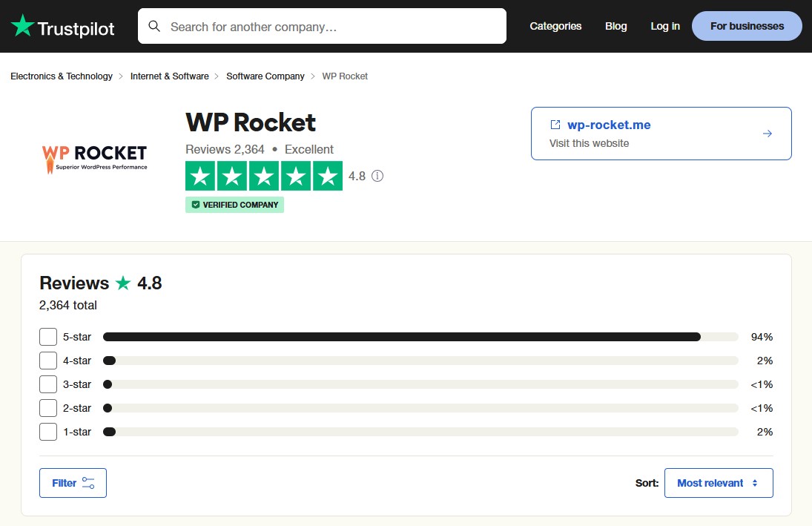Click the green star beside Reviews 4.8

123,283
